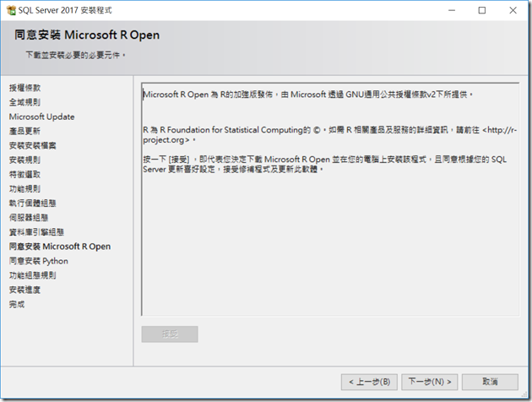Go back with 上一步(B) button
532x402 pixels.
point(369,382)
